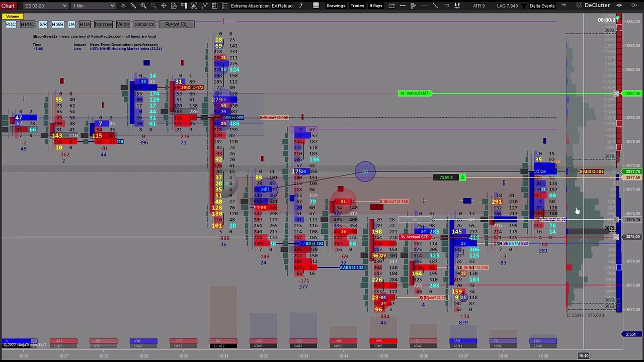Activate the crosshair cursor tool

pyautogui.click(x=164, y=6)
